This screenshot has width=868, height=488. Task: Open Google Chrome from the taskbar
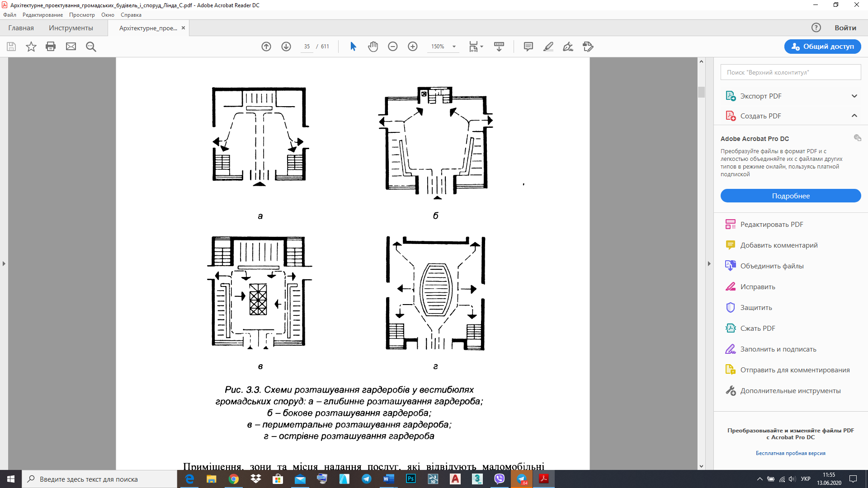234,479
